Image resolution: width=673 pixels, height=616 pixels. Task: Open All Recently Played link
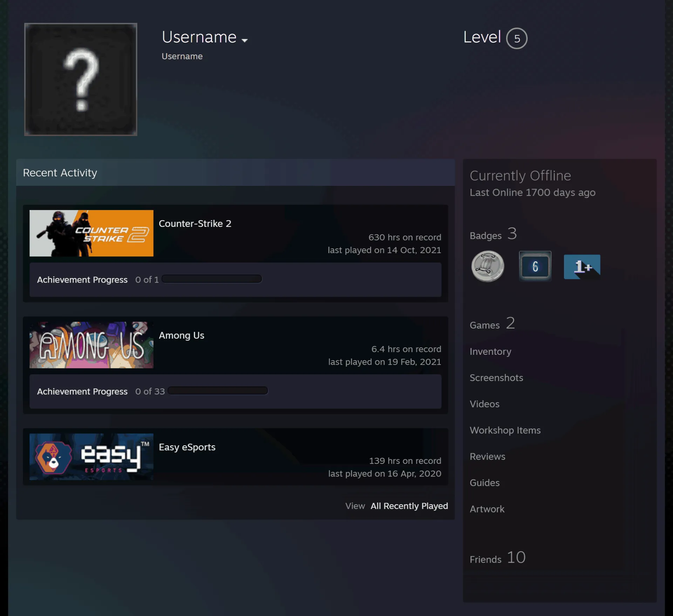[409, 506]
